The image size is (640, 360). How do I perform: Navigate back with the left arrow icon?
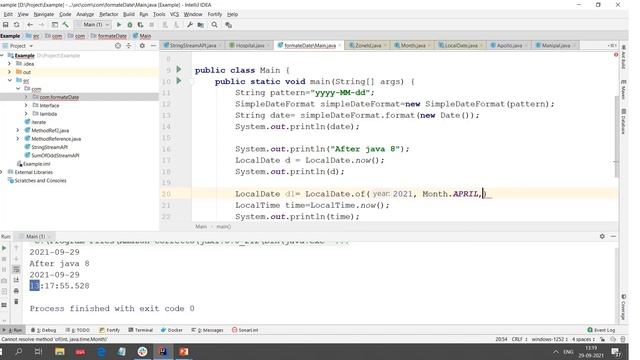tap(30, 25)
